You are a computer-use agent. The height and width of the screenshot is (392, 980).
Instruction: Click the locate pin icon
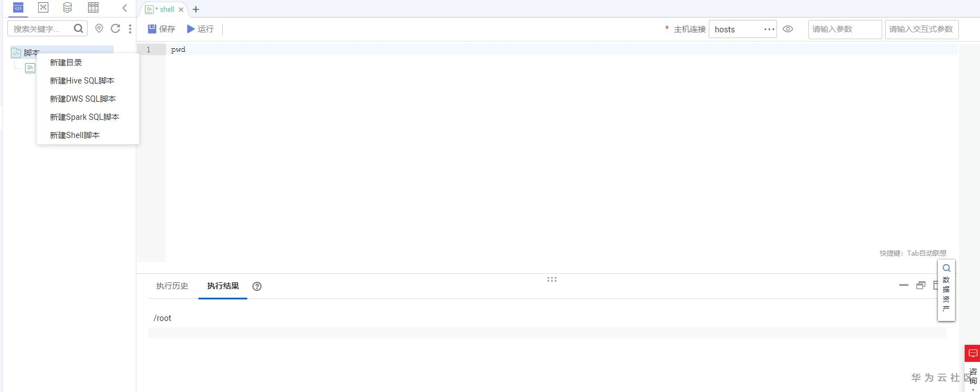tap(99, 28)
